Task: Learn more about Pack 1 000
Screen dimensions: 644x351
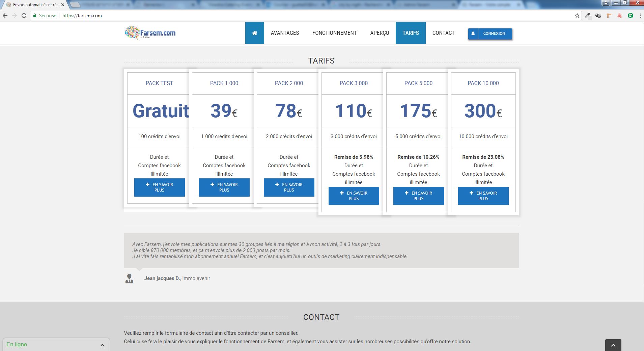Action: coord(224,187)
